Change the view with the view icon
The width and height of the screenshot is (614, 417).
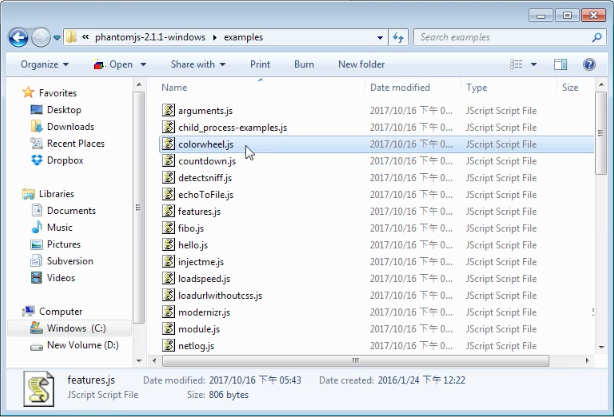(516, 64)
